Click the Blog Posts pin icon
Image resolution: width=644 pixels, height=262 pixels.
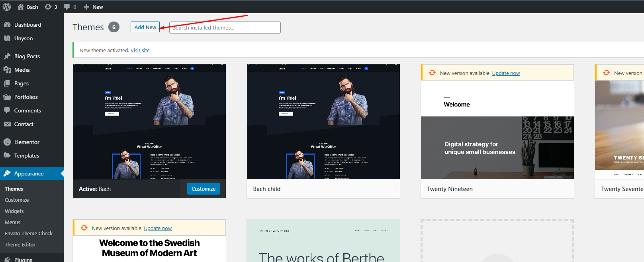coord(7,56)
